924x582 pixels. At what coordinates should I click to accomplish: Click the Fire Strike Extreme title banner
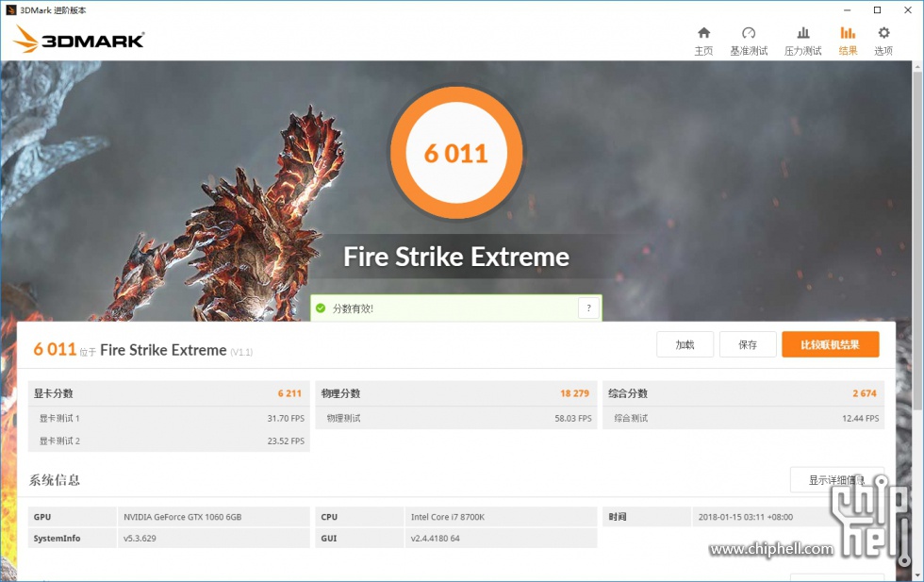point(456,258)
